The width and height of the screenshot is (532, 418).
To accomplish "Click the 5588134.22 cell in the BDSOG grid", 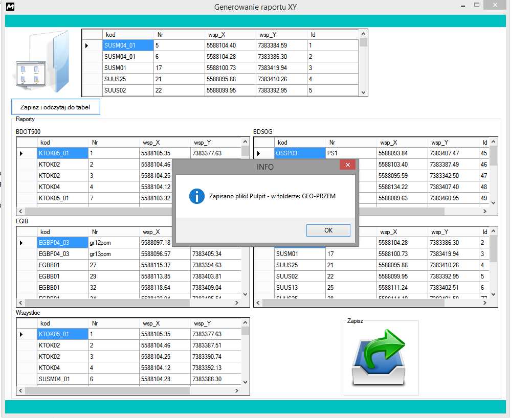I will tap(402, 187).
